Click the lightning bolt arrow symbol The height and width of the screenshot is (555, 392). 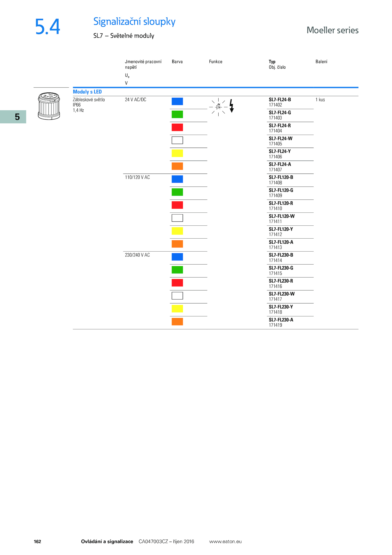tap(231, 106)
